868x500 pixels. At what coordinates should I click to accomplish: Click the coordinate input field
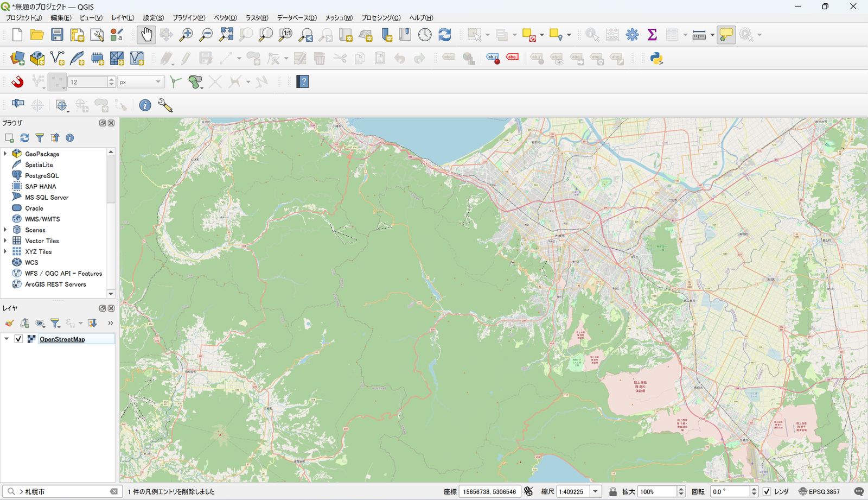(490, 491)
